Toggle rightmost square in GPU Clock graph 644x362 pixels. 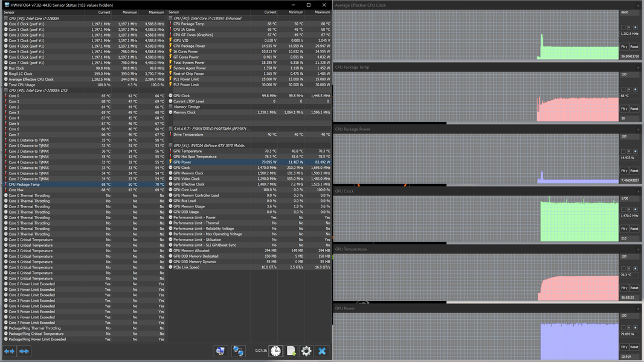tap(636, 209)
